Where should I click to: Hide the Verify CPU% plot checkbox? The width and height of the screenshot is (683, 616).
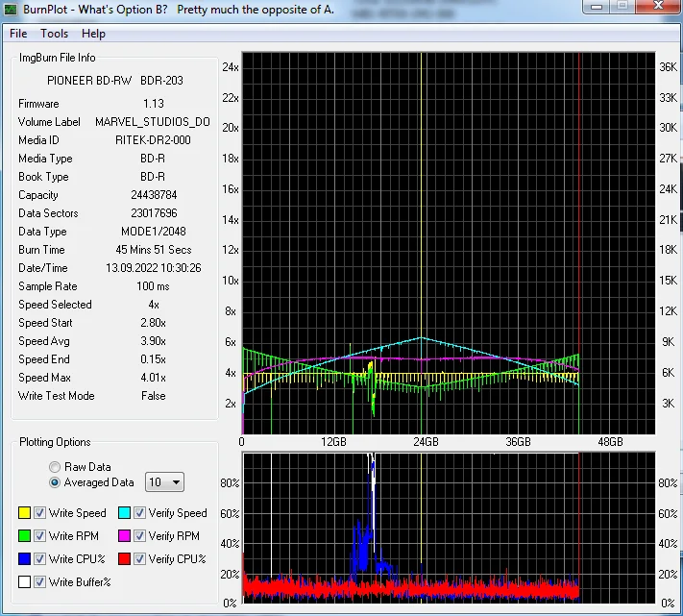click(x=140, y=558)
